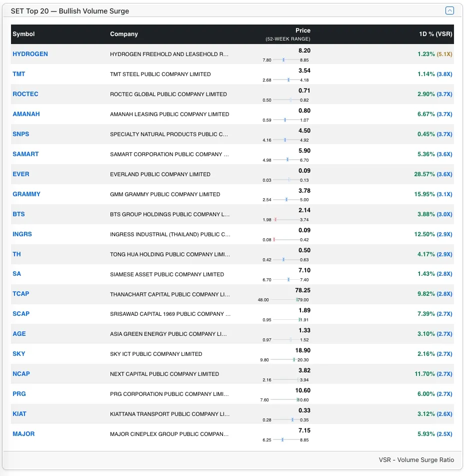The height and width of the screenshot is (476, 466).
Task: Open the NCAP symbol link
Action: pyautogui.click(x=21, y=374)
